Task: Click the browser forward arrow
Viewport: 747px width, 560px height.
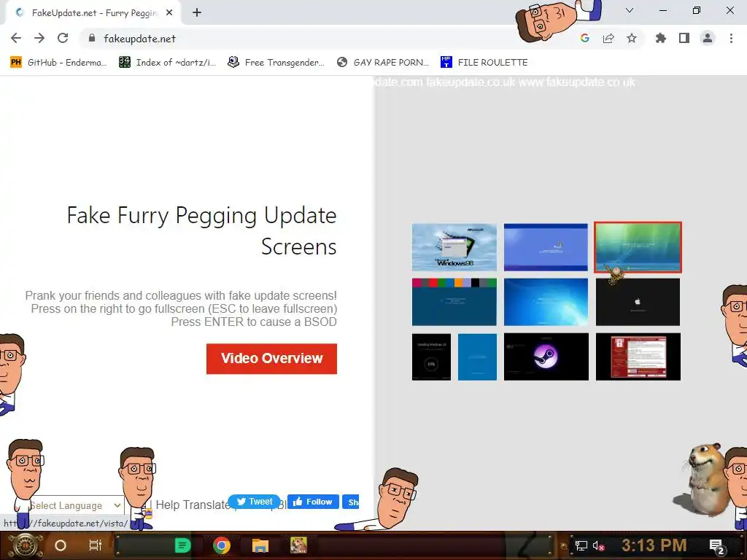Action: click(x=39, y=38)
